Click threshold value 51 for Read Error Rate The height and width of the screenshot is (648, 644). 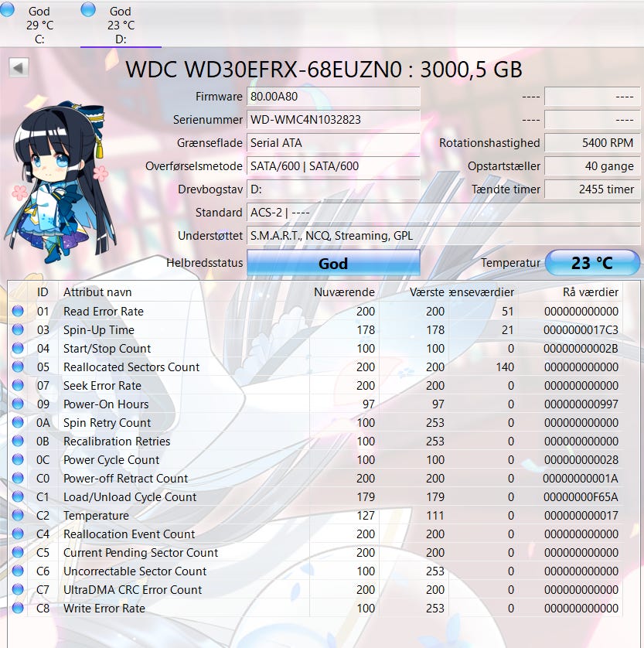coord(508,311)
